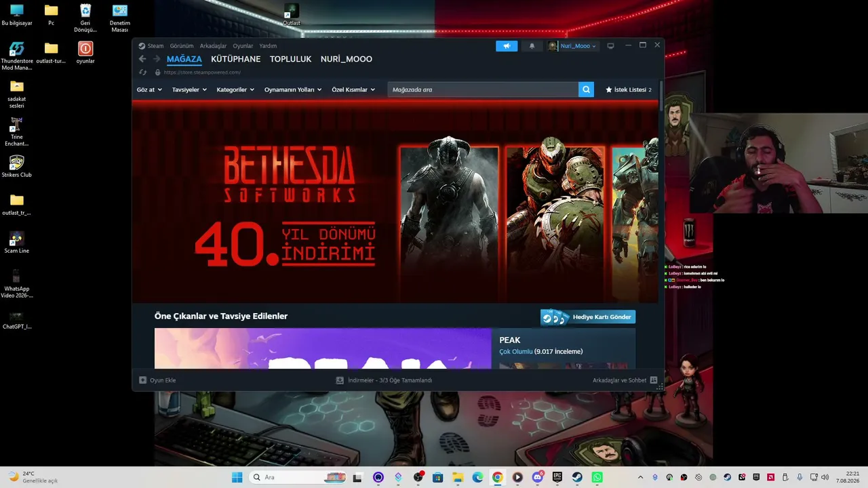This screenshot has height=488, width=868.
Task: Click the Windows taskbar Ara search box
Action: pos(298,477)
